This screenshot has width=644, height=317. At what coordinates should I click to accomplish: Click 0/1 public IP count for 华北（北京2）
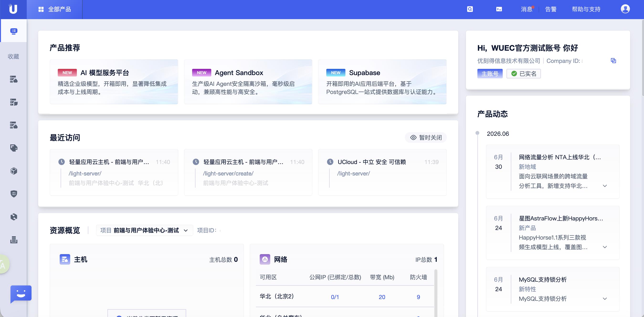pos(335,297)
